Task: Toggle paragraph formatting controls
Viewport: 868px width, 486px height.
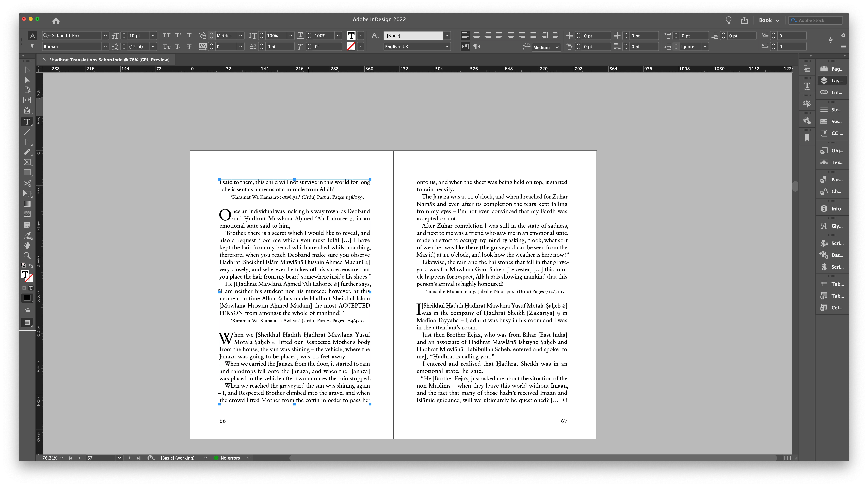Action: click(x=32, y=47)
